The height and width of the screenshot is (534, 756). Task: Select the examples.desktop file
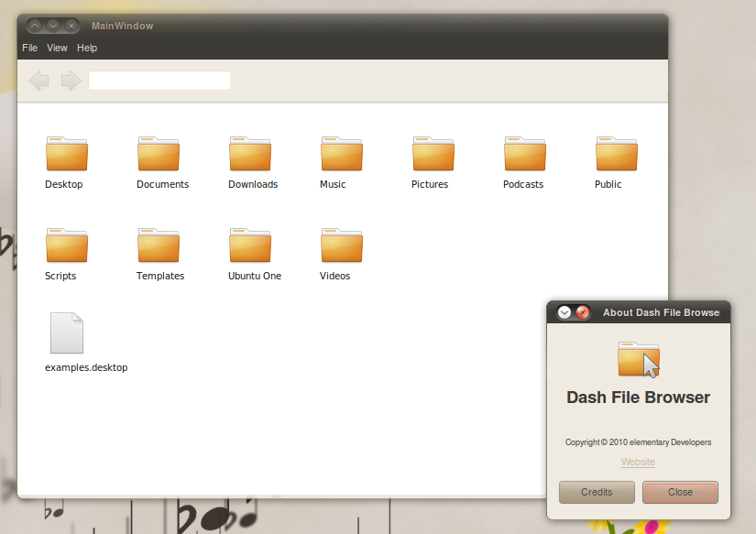click(66, 336)
